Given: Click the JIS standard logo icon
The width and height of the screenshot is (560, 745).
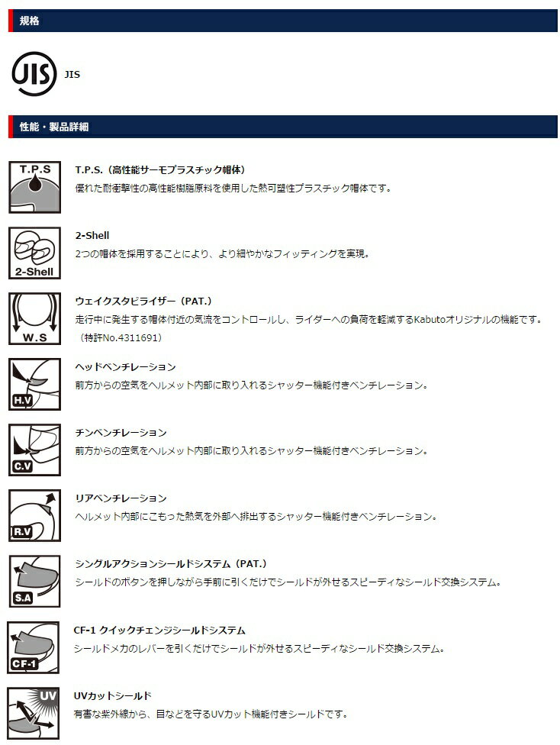Looking at the screenshot, I should click(x=34, y=73).
